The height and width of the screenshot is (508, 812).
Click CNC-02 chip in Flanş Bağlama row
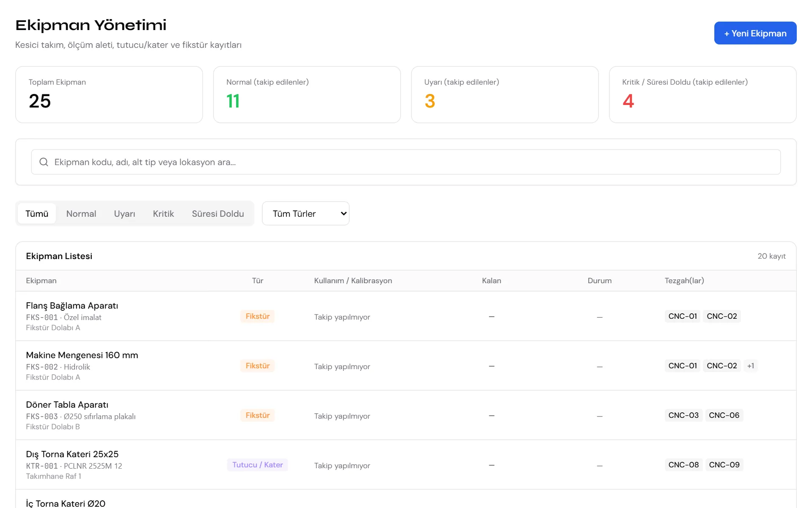coord(722,316)
